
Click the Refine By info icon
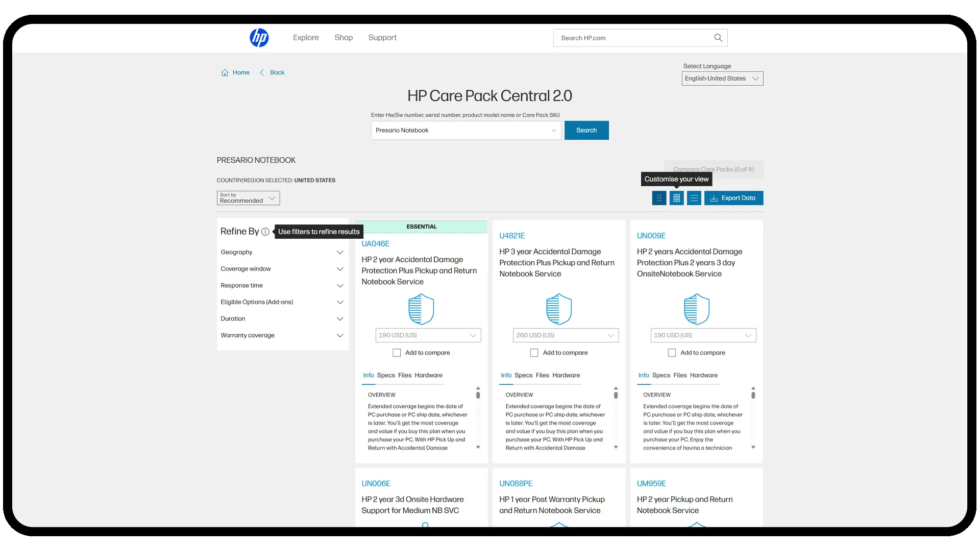[265, 232]
